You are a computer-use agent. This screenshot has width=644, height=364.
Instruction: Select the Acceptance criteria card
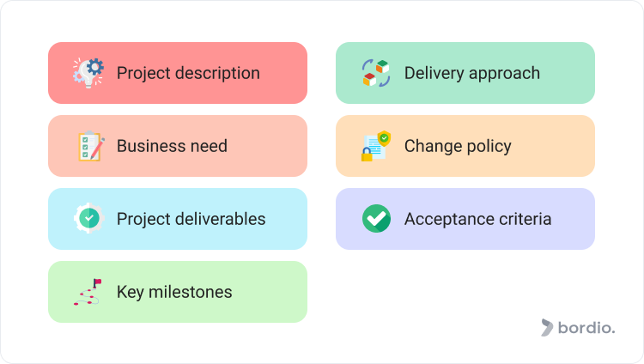click(x=465, y=219)
